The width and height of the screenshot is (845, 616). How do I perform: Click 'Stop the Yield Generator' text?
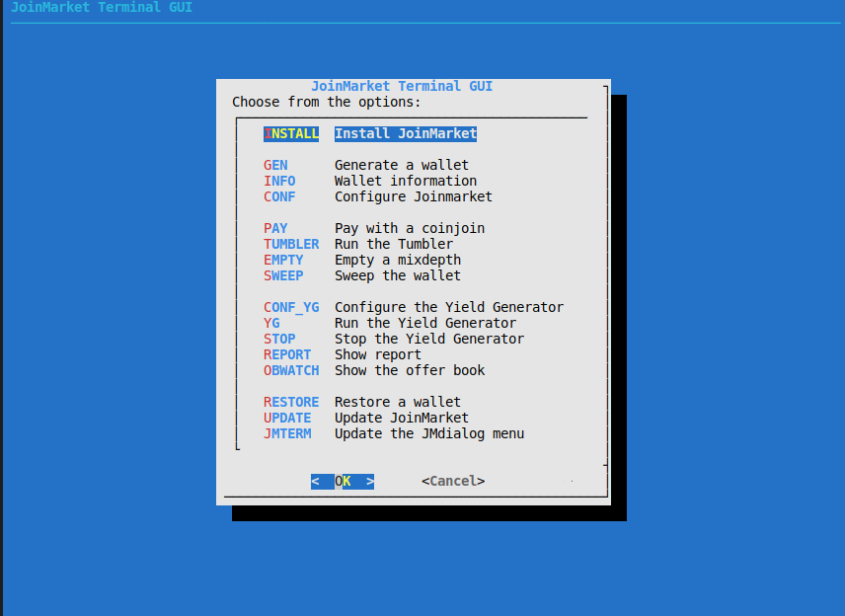pos(429,339)
